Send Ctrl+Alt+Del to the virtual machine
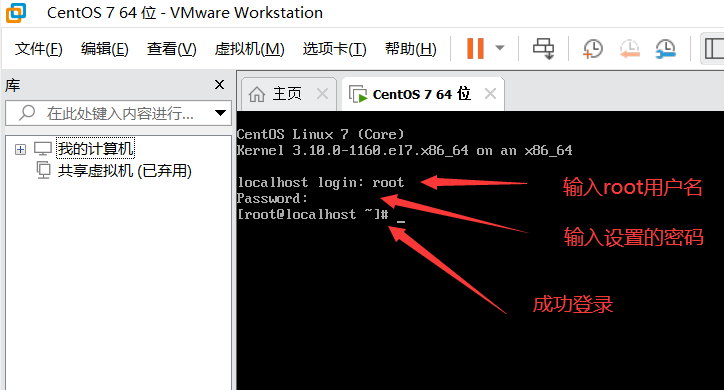This screenshot has height=390, width=724. [x=543, y=48]
